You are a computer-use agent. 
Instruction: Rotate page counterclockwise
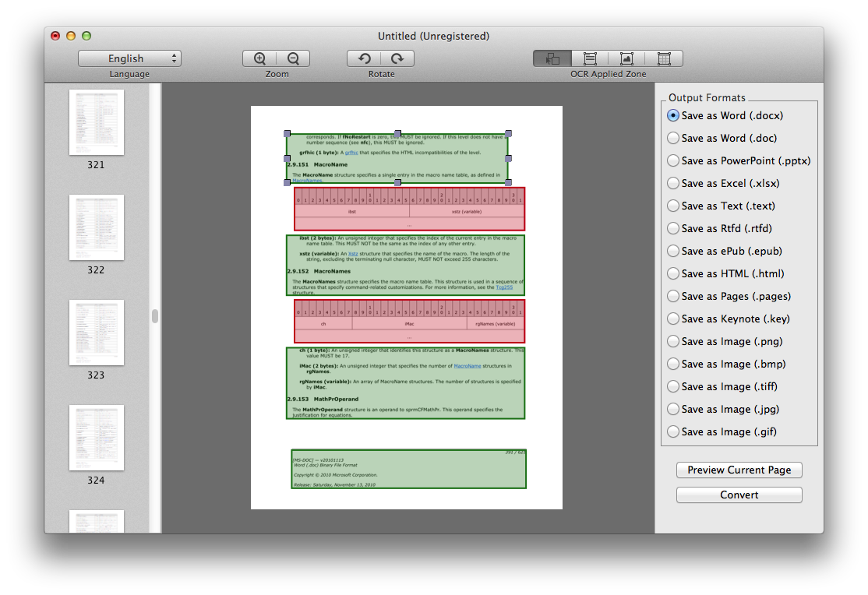364,58
